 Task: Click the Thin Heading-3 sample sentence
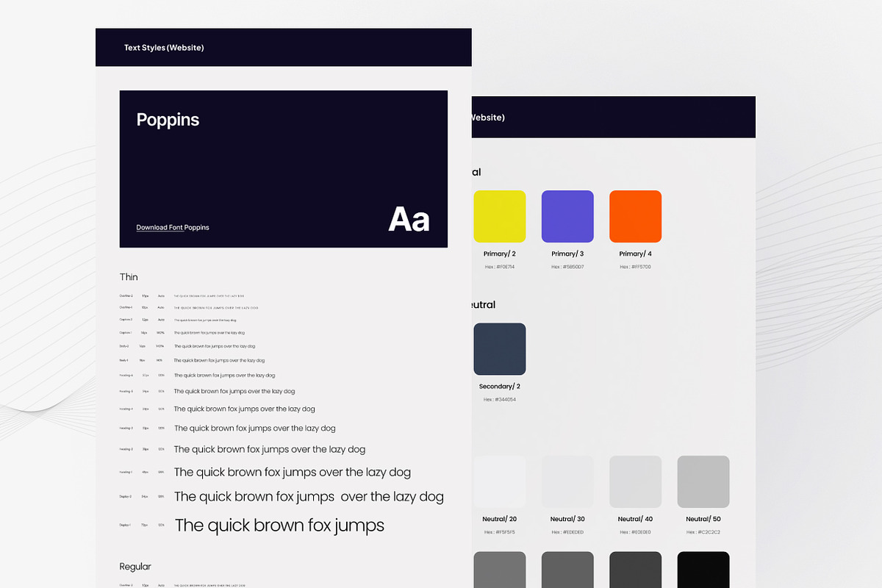tap(255, 428)
